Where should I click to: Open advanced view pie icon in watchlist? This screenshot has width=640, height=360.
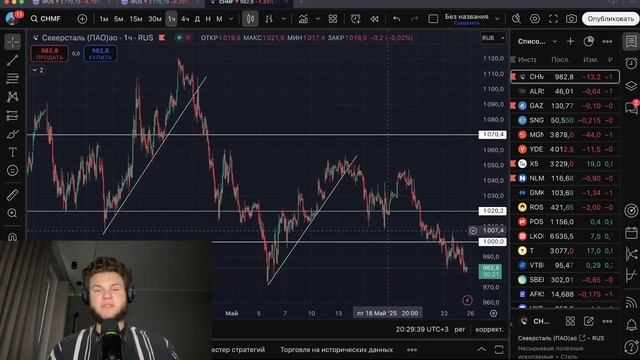[x=589, y=42]
